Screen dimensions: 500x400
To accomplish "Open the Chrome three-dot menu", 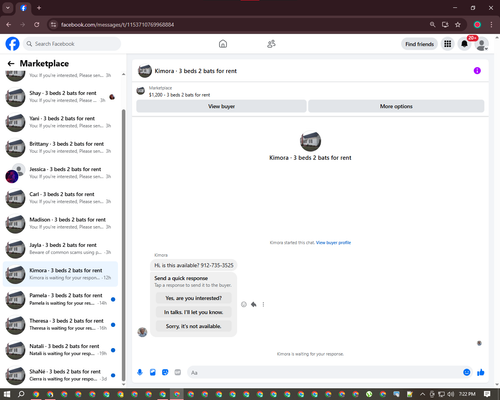I will (491, 25).
